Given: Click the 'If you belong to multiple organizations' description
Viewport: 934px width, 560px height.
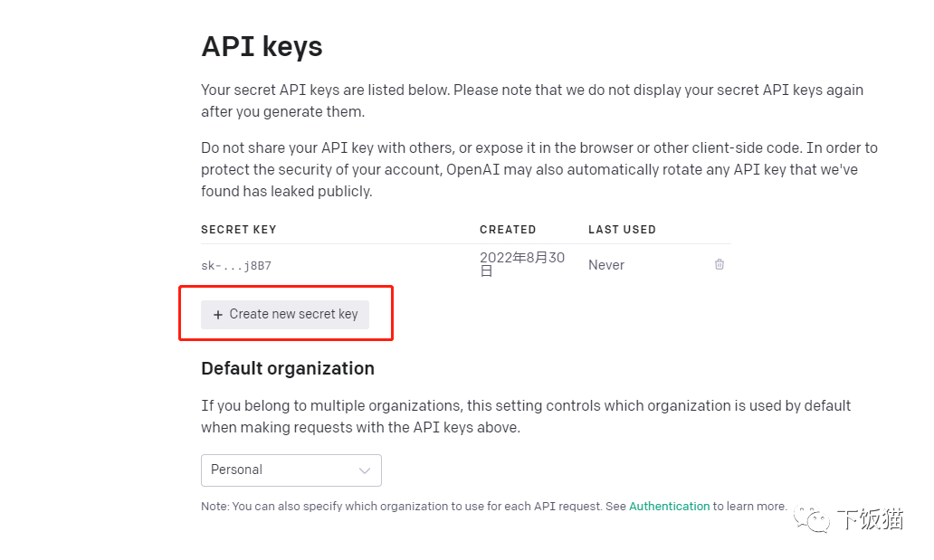Looking at the screenshot, I should 525,416.
